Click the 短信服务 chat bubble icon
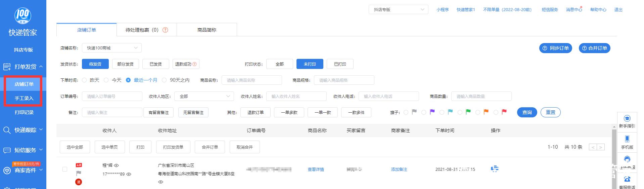Screen dimensions: 644x189 pos(7,150)
